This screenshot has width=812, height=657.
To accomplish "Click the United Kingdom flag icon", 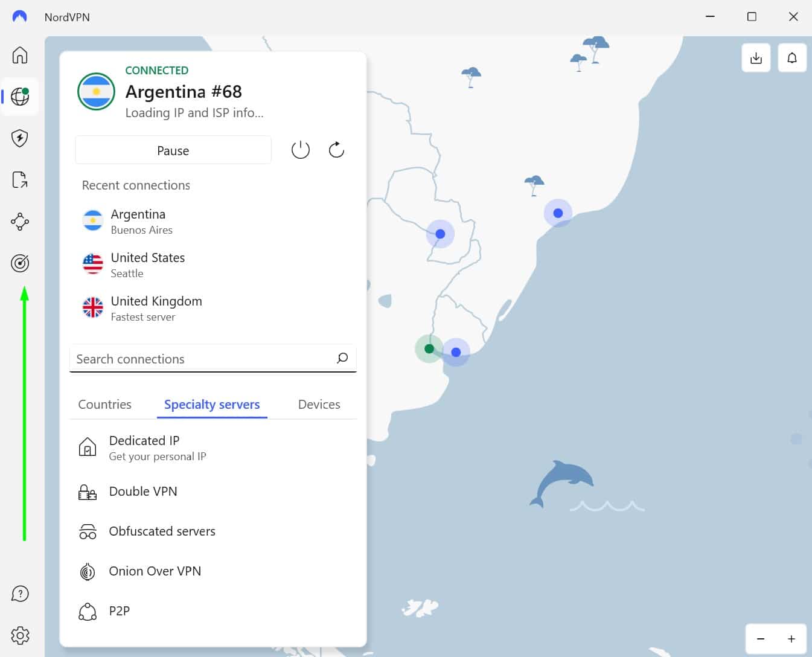I will pos(93,308).
